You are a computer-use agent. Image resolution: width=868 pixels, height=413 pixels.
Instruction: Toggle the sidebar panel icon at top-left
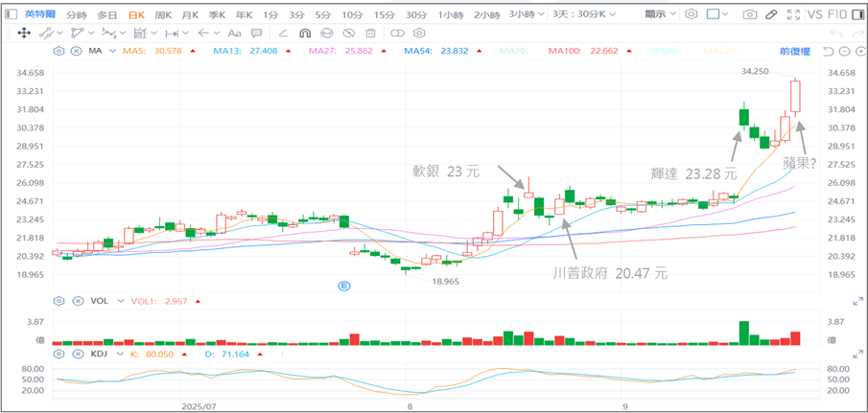tap(9, 14)
